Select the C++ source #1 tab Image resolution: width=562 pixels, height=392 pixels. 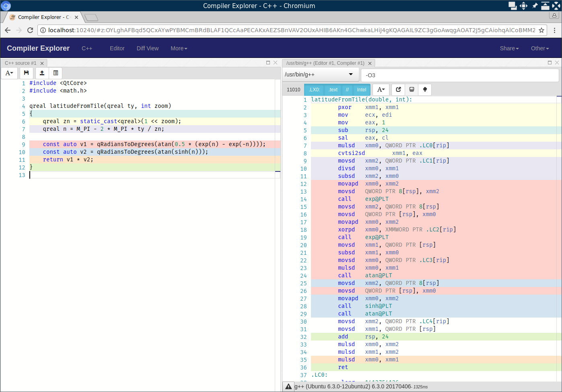point(21,63)
